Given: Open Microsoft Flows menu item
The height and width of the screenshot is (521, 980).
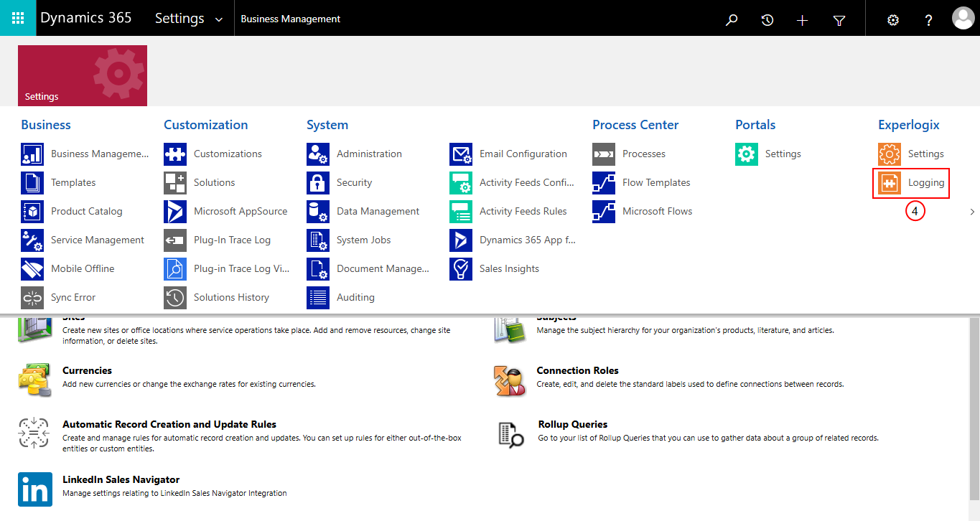Looking at the screenshot, I should coord(658,211).
